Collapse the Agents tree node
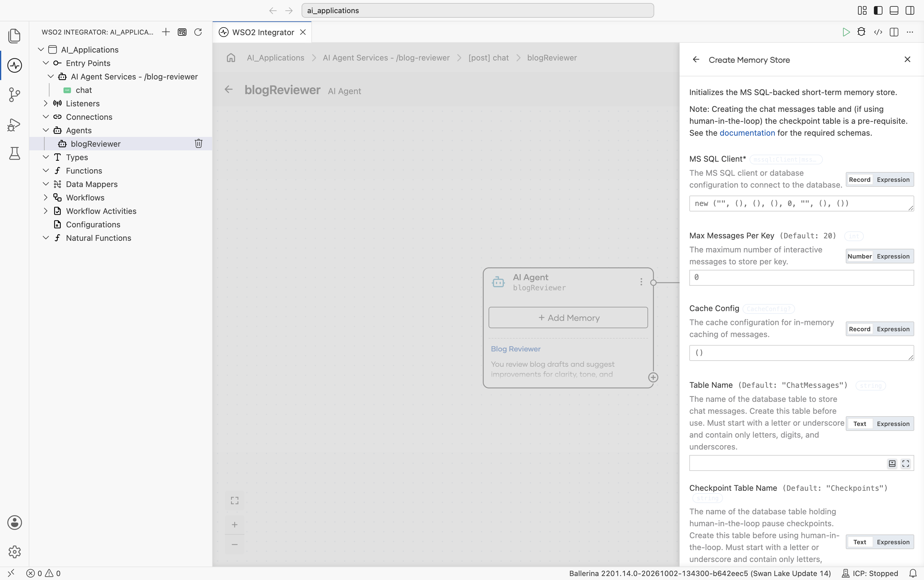 pyautogui.click(x=46, y=130)
